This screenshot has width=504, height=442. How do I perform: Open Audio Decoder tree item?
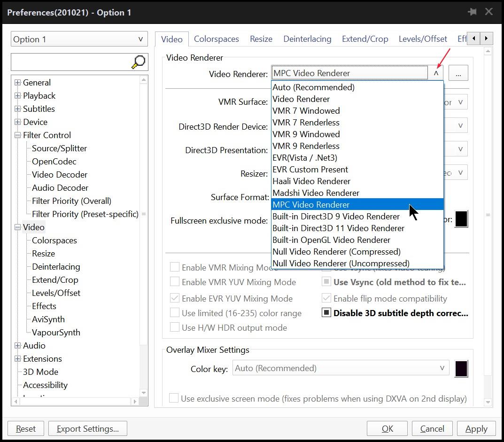click(60, 188)
